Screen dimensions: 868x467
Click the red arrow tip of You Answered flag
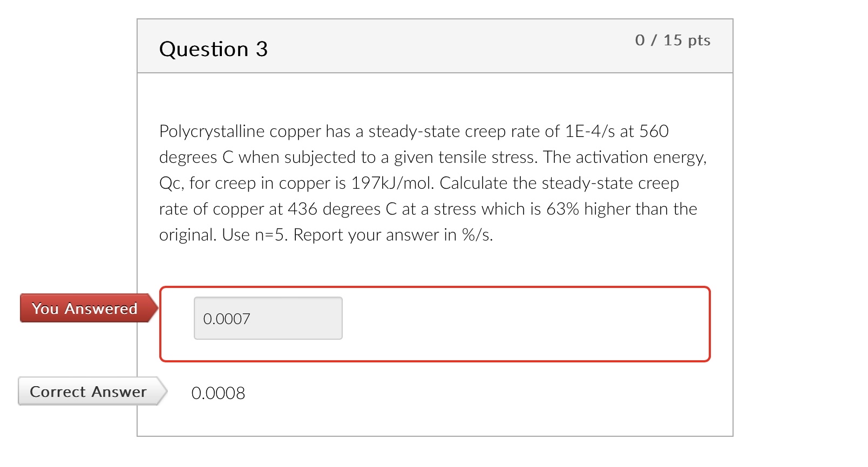point(155,308)
